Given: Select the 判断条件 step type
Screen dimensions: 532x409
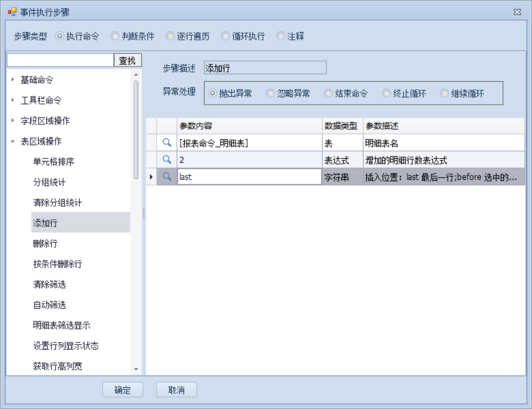Looking at the screenshot, I should [115, 37].
